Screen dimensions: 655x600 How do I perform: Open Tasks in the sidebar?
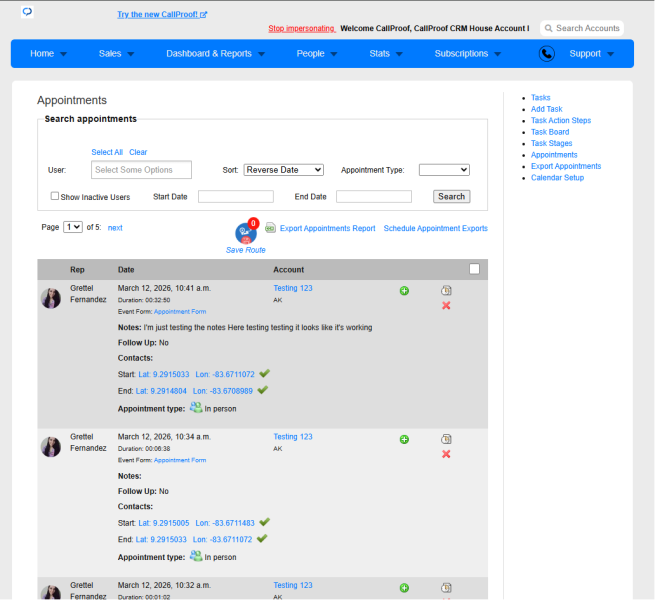541,97
